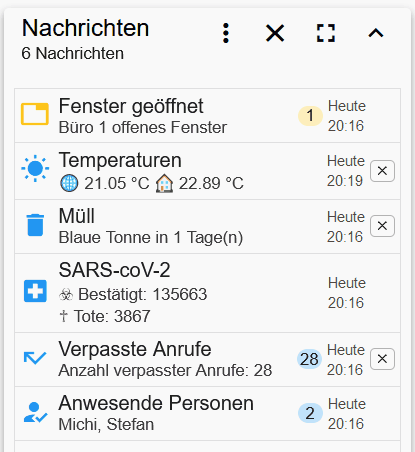
Task: Clear all messages with the header X
Action: click(275, 33)
